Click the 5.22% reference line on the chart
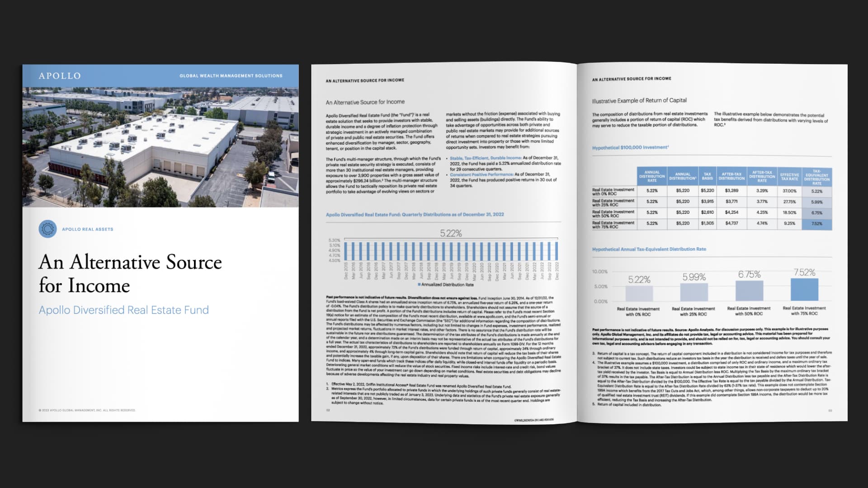 pos(451,234)
